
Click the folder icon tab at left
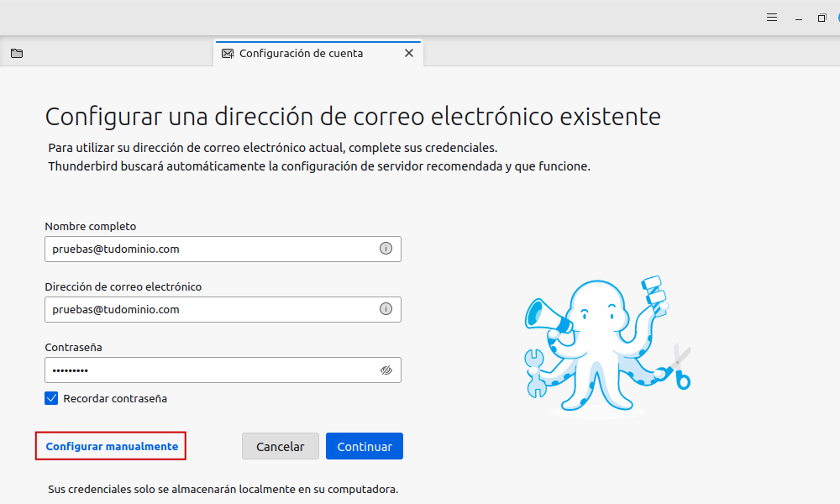[x=17, y=53]
